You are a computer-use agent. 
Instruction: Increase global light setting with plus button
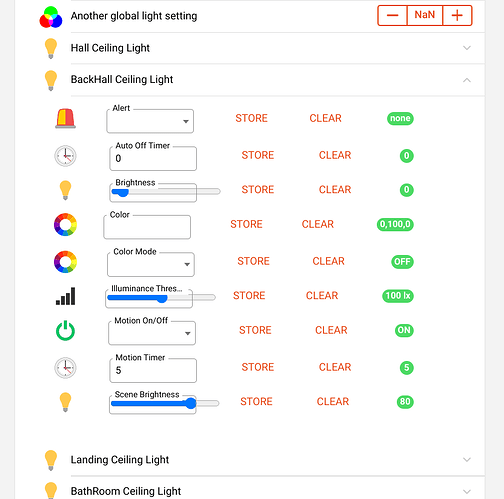[457, 15]
